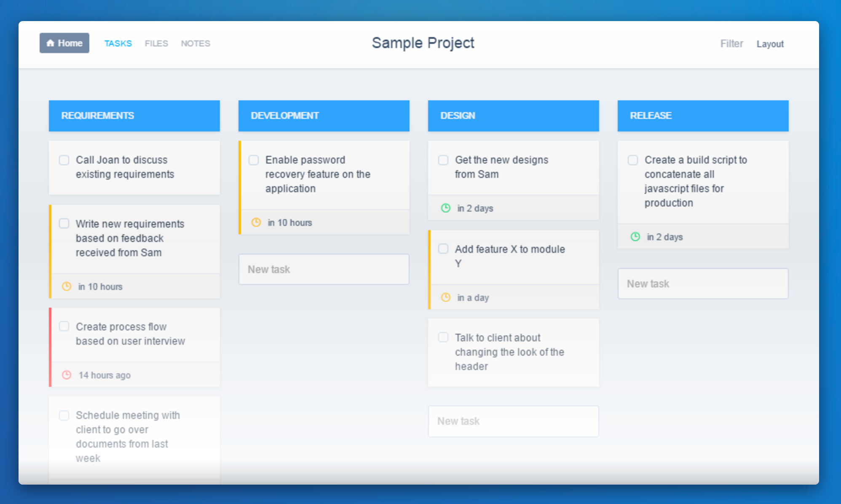841x504 pixels.
Task: Click the house icon in Home button
Action: pyautogui.click(x=51, y=43)
